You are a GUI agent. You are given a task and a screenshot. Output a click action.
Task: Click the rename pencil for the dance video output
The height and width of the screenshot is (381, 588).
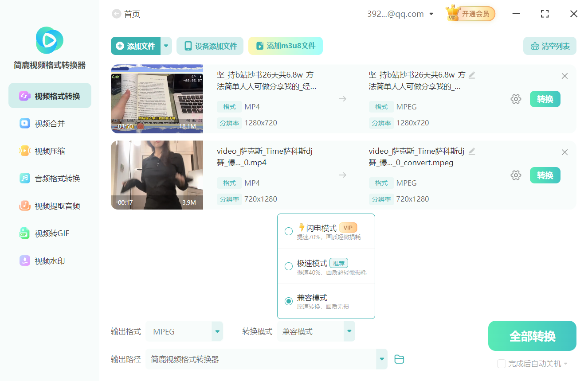click(x=471, y=151)
